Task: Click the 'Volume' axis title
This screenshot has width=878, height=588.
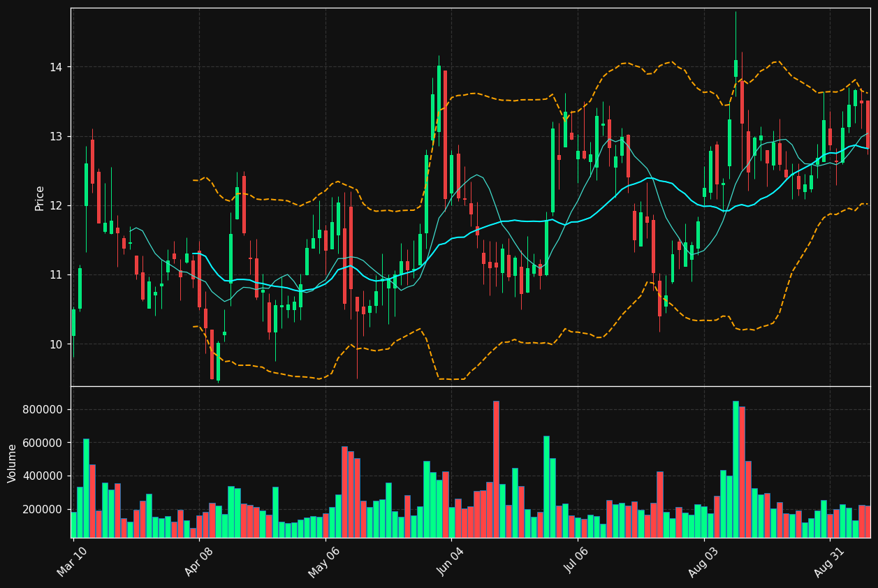Action: [13, 463]
